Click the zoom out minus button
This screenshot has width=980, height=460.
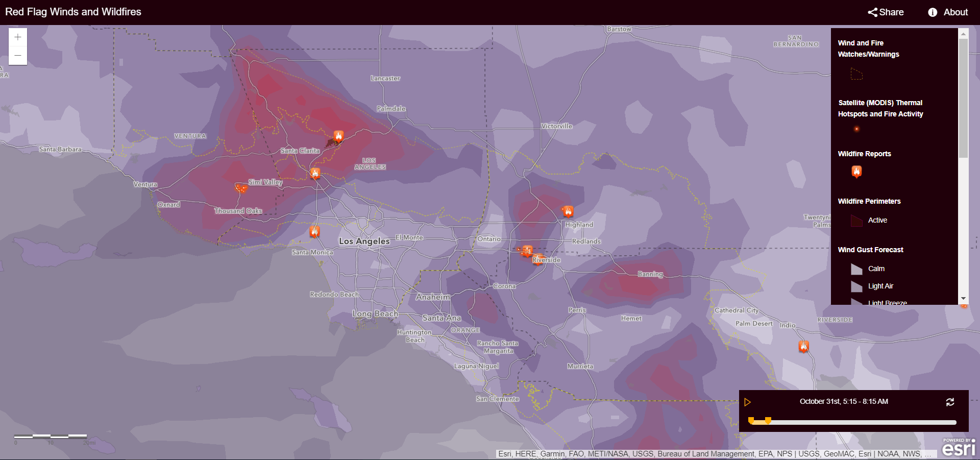[x=18, y=55]
